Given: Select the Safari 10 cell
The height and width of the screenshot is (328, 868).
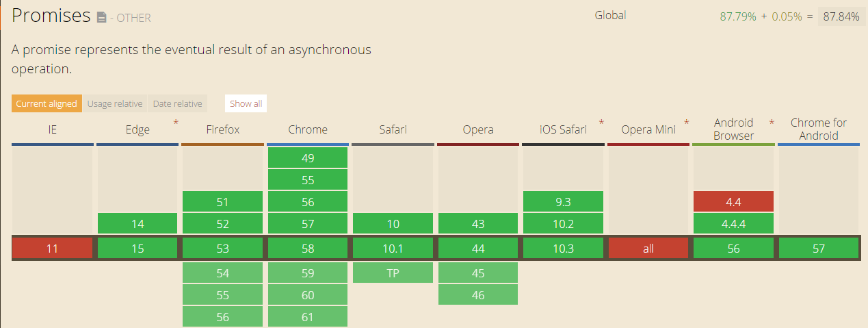Looking at the screenshot, I should coord(393,223).
